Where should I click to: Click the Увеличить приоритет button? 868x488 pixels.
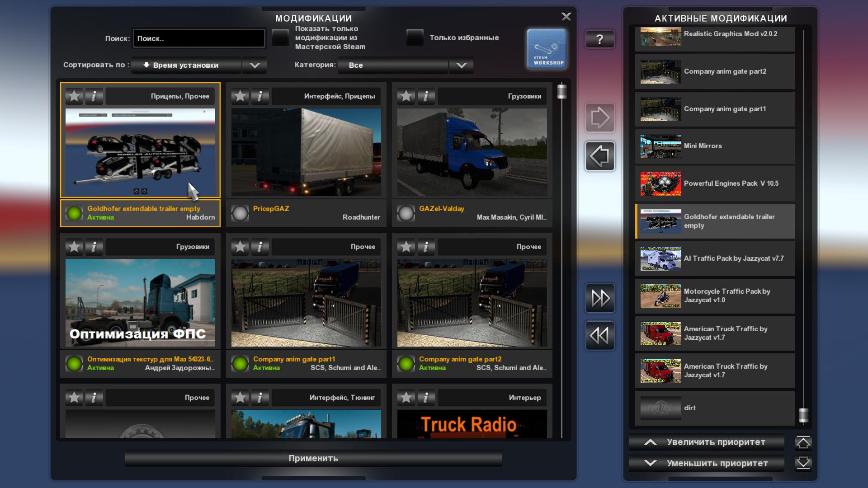click(706, 442)
